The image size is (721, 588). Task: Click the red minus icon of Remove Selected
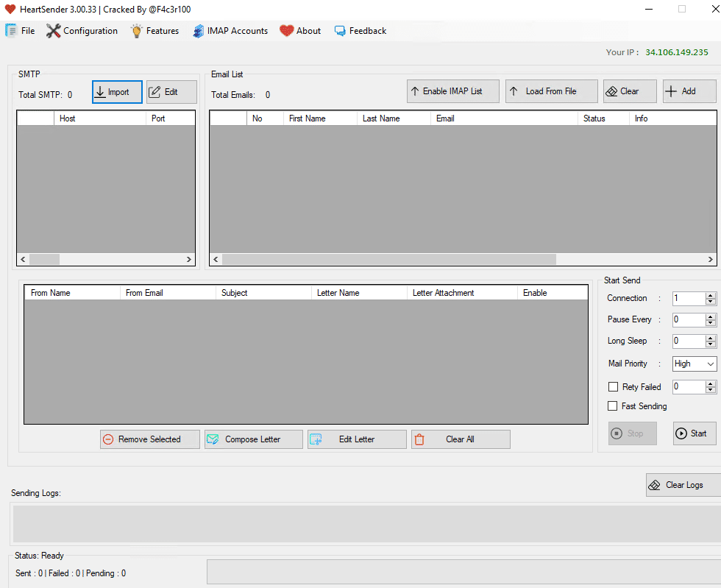tap(108, 439)
